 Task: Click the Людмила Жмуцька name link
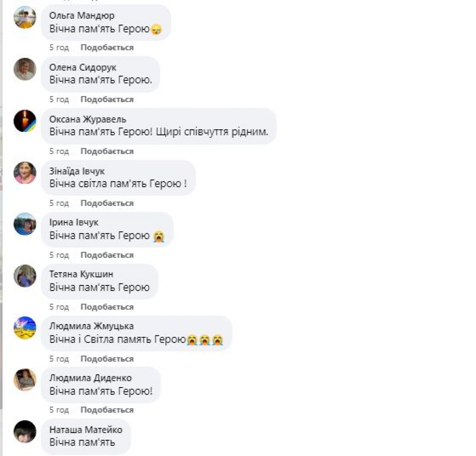point(91,326)
